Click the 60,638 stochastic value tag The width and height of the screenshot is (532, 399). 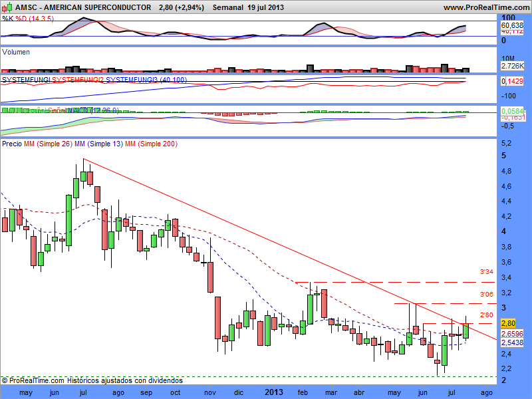(512, 25)
